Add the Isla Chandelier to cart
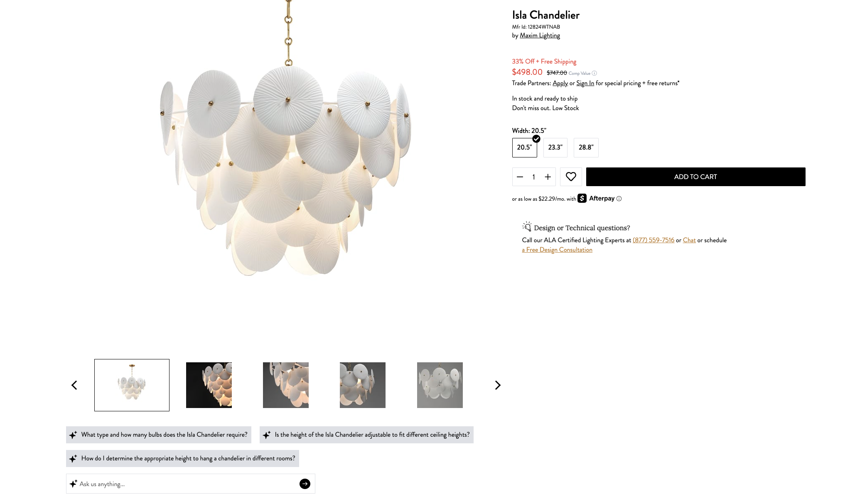The width and height of the screenshot is (850, 504). coord(695,177)
